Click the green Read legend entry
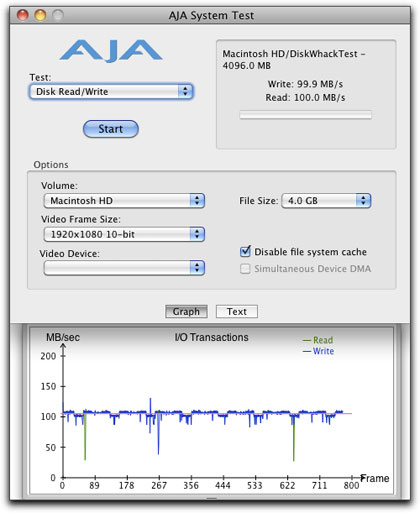The height and width of the screenshot is (513, 420). [x=318, y=340]
